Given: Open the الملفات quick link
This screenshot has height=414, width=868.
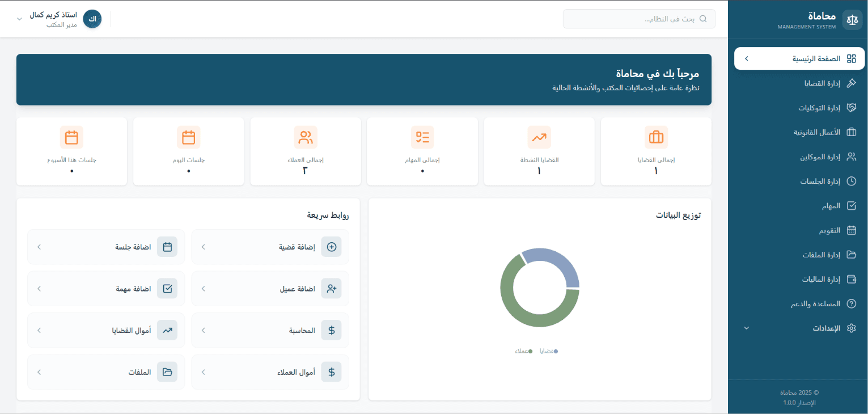Looking at the screenshot, I should [106, 372].
